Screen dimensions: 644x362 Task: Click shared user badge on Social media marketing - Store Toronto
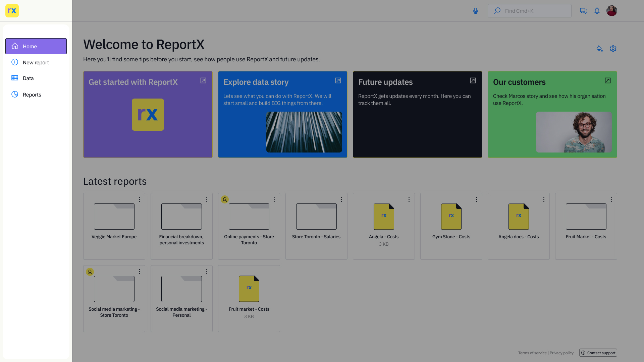[x=90, y=272]
